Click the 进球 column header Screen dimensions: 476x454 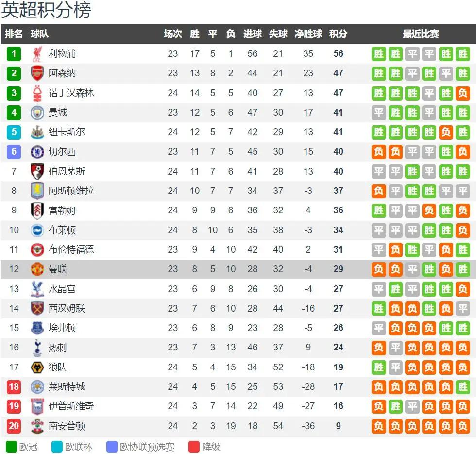coord(252,34)
